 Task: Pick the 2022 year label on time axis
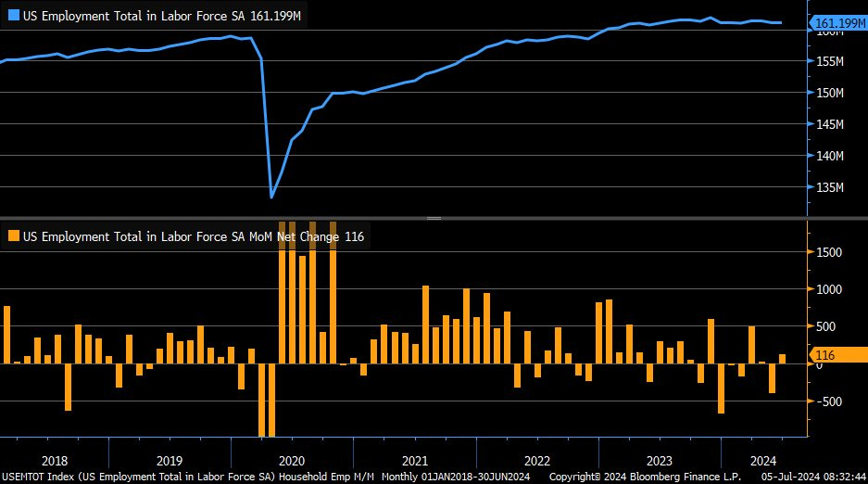(x=537, y=461)
